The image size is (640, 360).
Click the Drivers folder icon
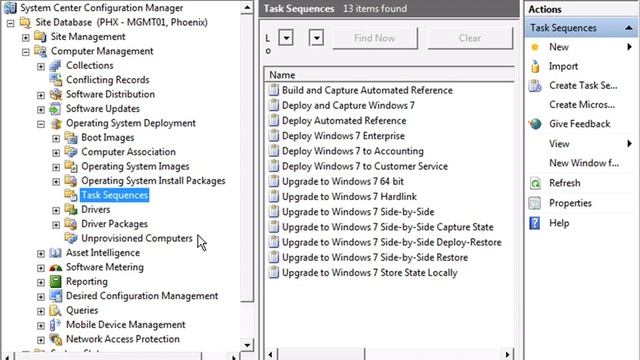point(71,209)
